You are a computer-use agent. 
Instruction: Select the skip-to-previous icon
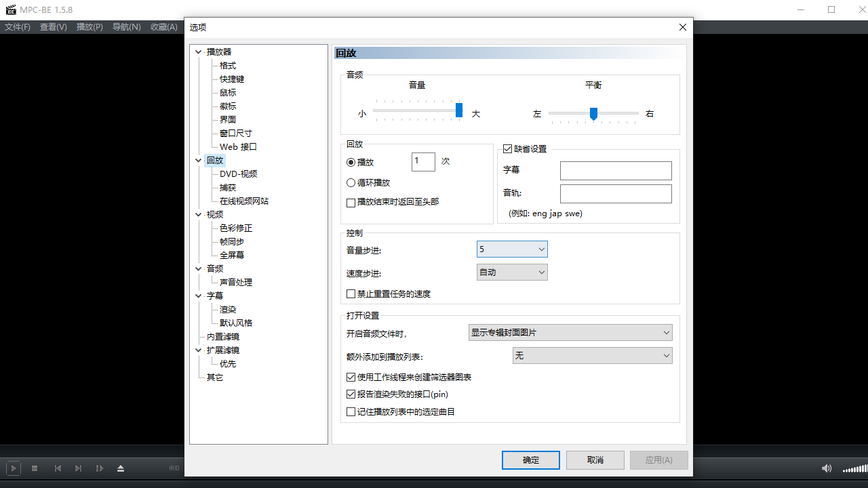(x=57, y=468)
